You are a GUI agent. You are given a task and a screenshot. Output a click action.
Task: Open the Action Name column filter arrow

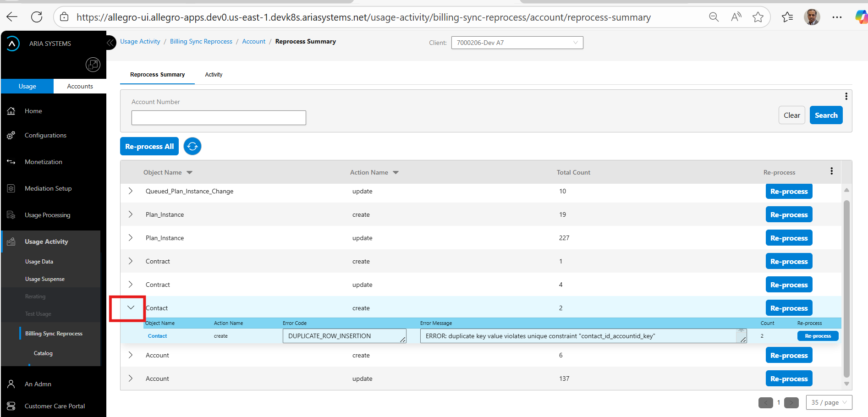396,173
